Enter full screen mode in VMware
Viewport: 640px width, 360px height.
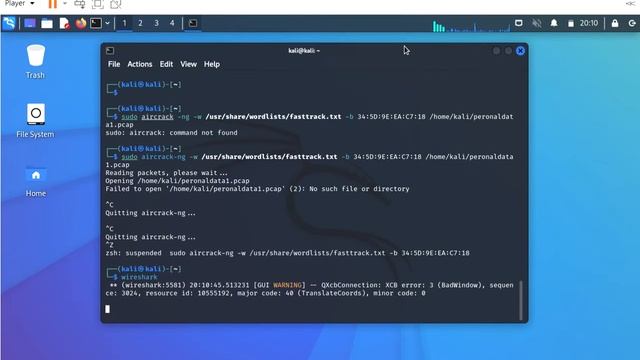tap(98, 4)
